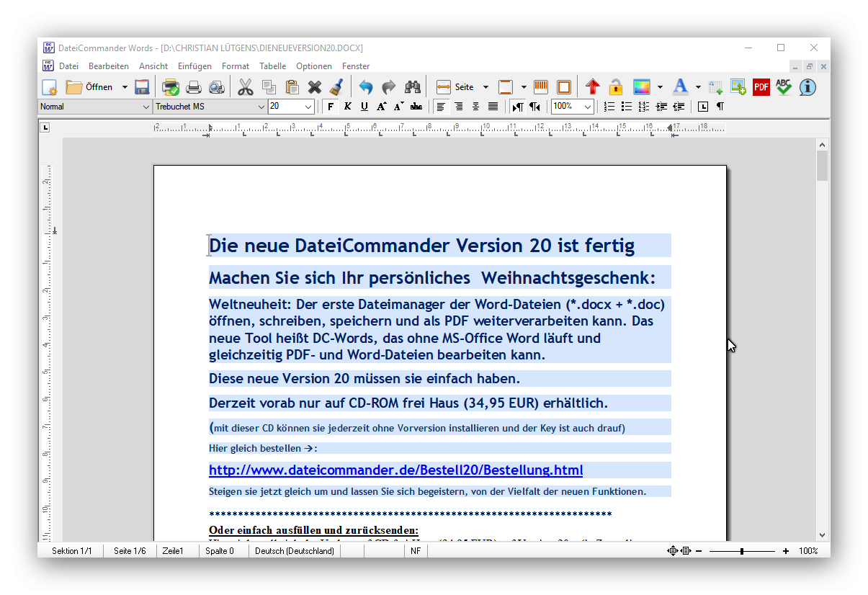Expand the Trebuchet MS font dropdown
868x595 pixels.
point(261,107)
